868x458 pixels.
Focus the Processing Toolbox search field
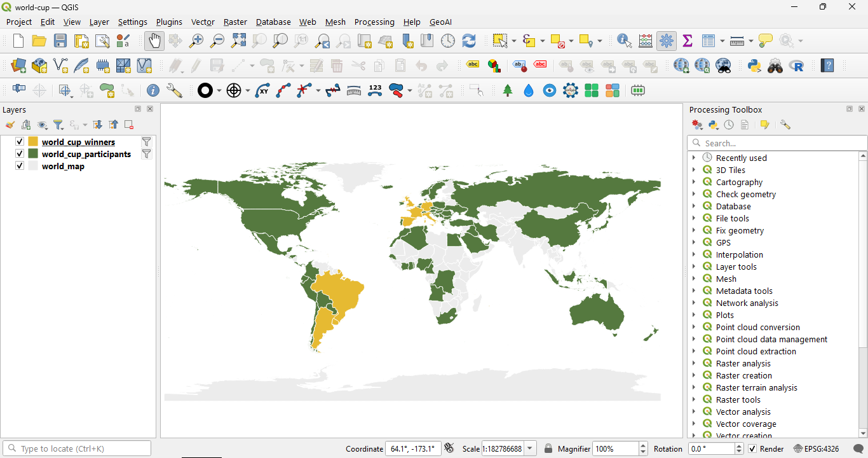pos(777,143)
